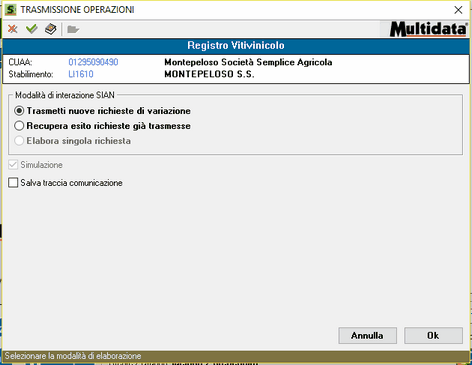This screenshot has width=472, height=365.
Task: Enable Salva traccia comunicazione checkbox
Action: [x=13, y=183]
